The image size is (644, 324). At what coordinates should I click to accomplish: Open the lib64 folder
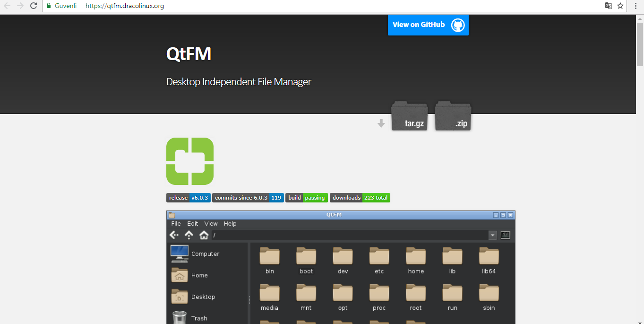489,261
